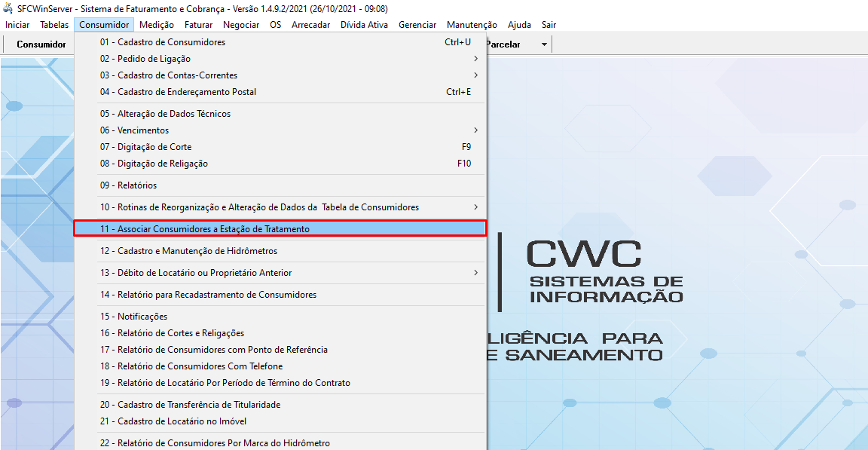Expand the Vencimentos submenu
The height and width of the screenshot is (450, 868).
click(475, 130)
